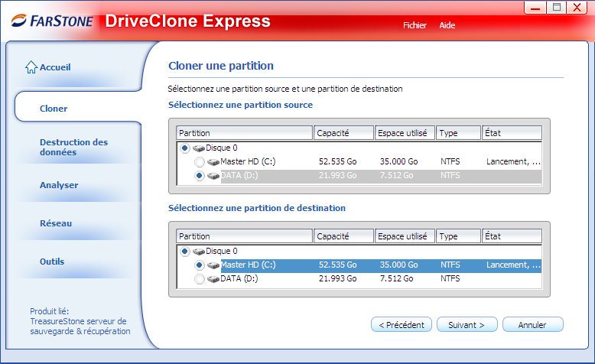Sort destination list by Partition column header

pyautogui.click(x=245, y=236)
